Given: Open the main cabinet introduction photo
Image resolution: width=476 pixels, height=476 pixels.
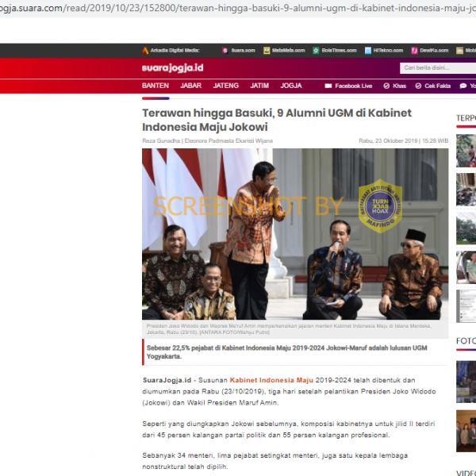Looking at the screenshot, I should point(295,234).
